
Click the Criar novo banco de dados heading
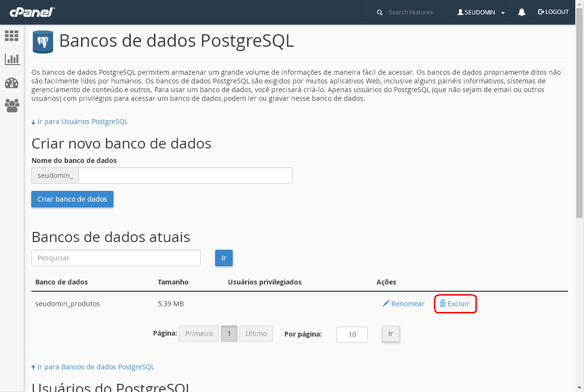[121, 143]
